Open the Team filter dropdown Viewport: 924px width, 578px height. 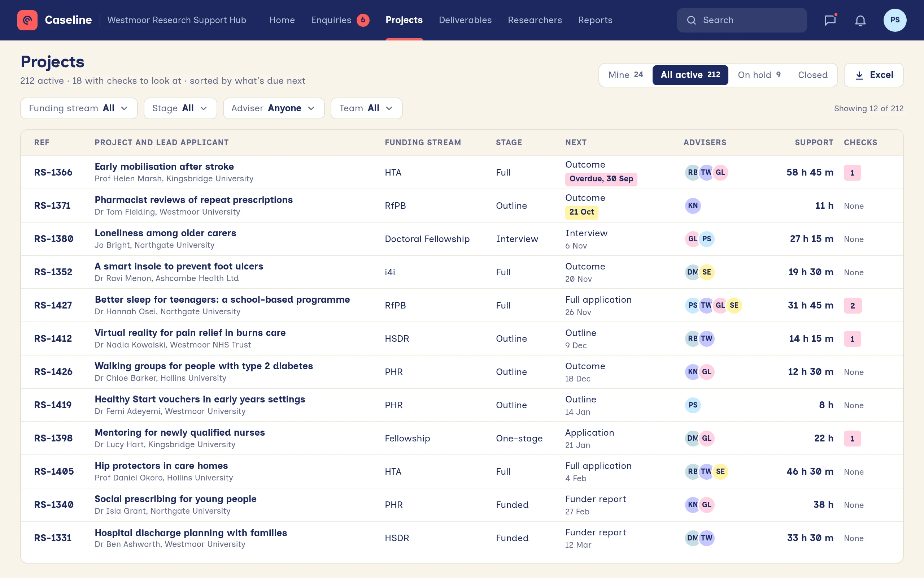pos(367,109)
